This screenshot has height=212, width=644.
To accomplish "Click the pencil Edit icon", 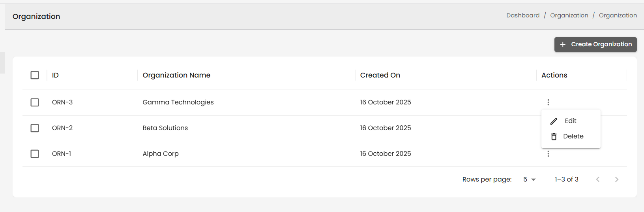I will coord(554,121).
